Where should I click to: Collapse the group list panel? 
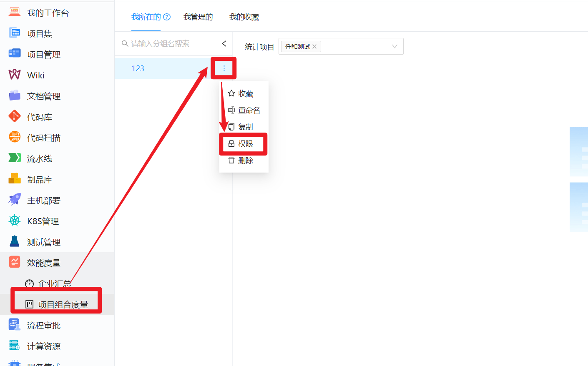point(224,43)
